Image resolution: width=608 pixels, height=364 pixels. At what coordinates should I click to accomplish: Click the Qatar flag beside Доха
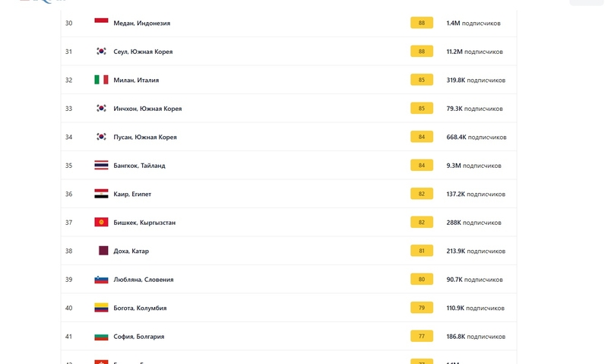click(103, 251)
